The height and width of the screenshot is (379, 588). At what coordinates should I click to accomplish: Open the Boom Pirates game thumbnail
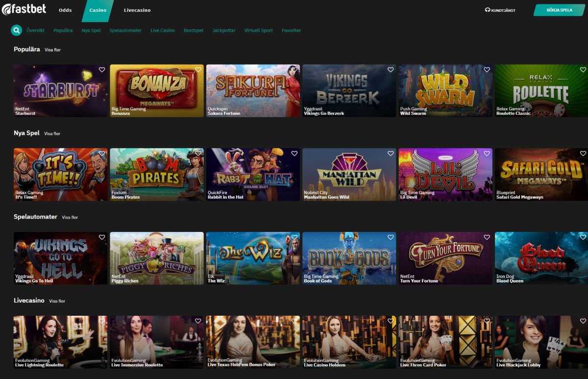pyautogui.click(x=157, y=175)
